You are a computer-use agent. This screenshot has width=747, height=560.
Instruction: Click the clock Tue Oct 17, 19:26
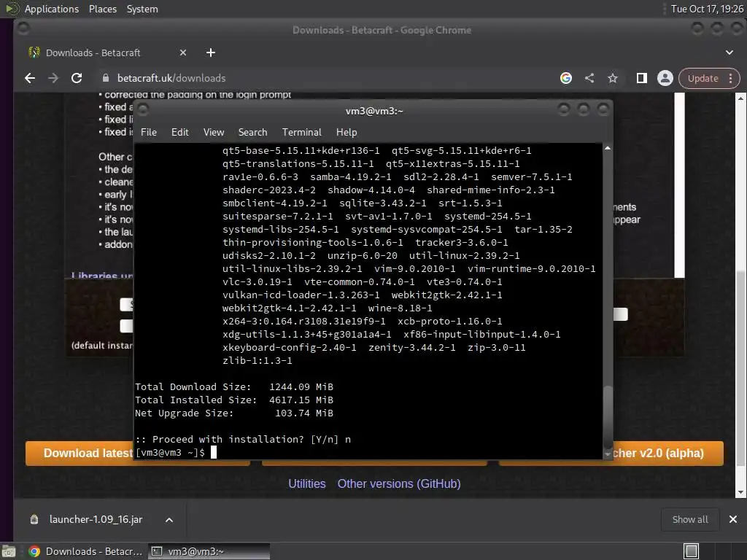point(707,9)
